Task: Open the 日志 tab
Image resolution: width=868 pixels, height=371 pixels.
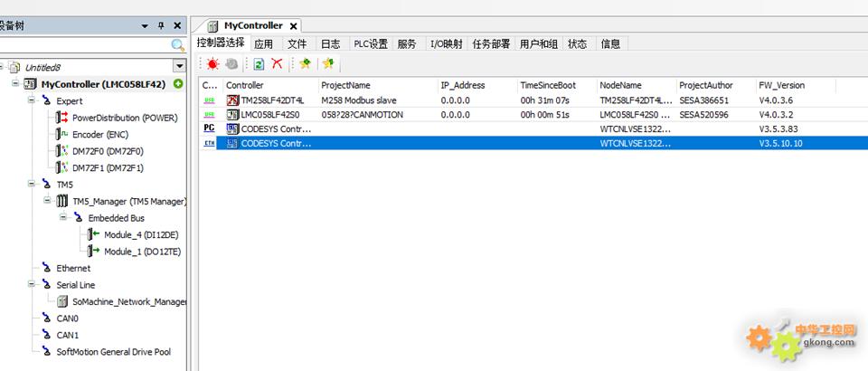Action: [x=331, y=44]
